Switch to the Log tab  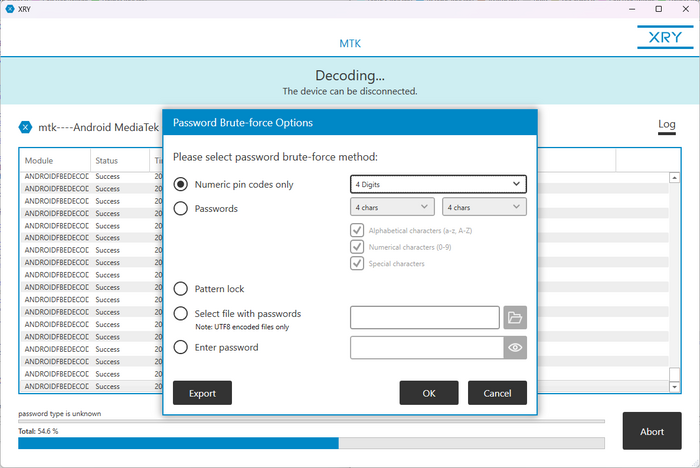pyautogui.click(x=666, y=125)
